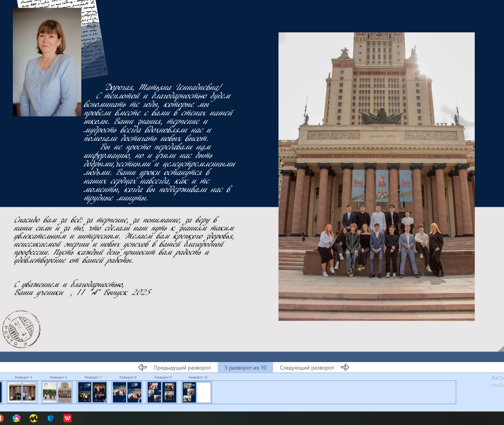Click the right arrow next-spread icon
The height and width of the screenshot is (425, 504).
[x=345, y=367]
